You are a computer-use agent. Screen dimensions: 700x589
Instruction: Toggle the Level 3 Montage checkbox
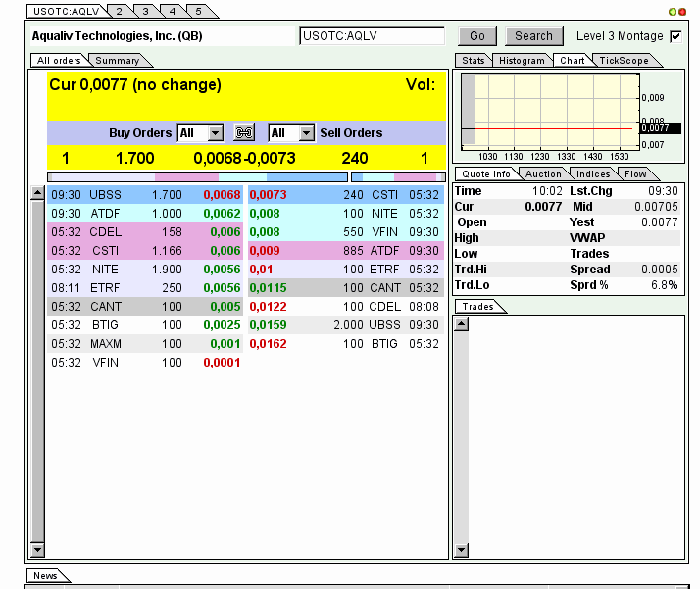click(x=675, y=36)
